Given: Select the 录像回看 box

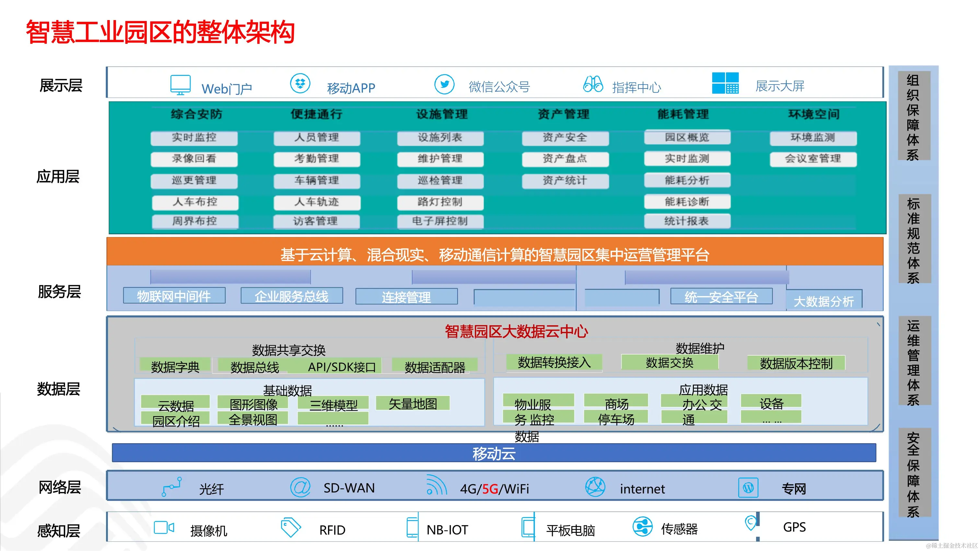Looking at the screenshot, I should point(194,159).
